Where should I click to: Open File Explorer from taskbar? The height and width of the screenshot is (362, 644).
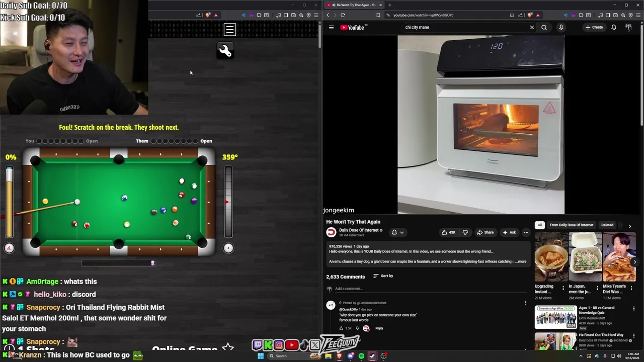coord(328,356)
